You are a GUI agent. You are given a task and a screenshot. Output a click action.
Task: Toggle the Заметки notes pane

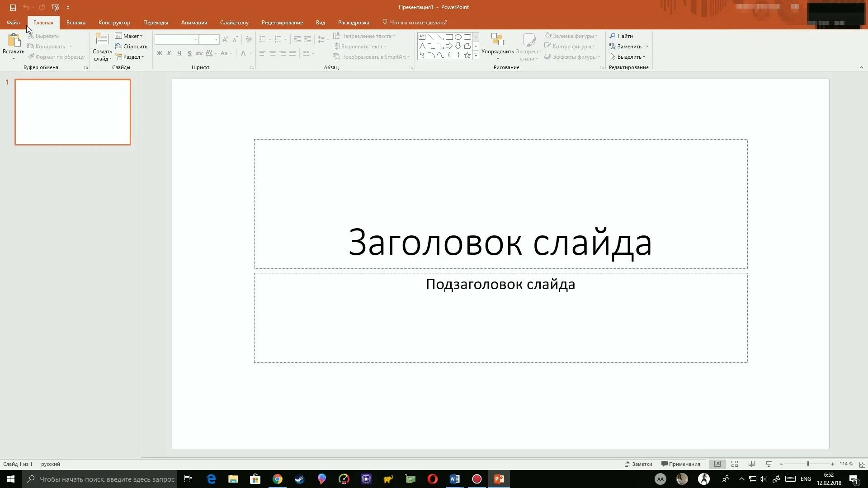[638, 464]
